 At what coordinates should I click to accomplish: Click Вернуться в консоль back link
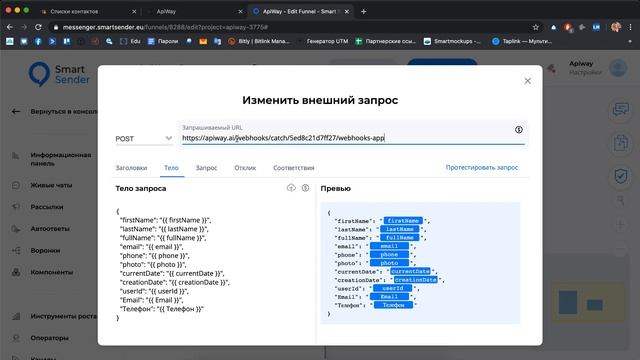point(64,111)
